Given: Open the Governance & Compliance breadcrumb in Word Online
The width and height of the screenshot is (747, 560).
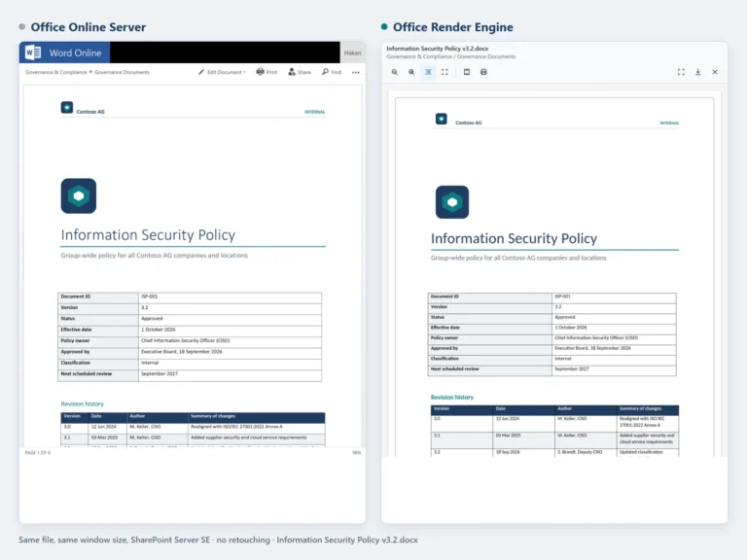Looking at the screenshot, I should (x=56, y=72).
